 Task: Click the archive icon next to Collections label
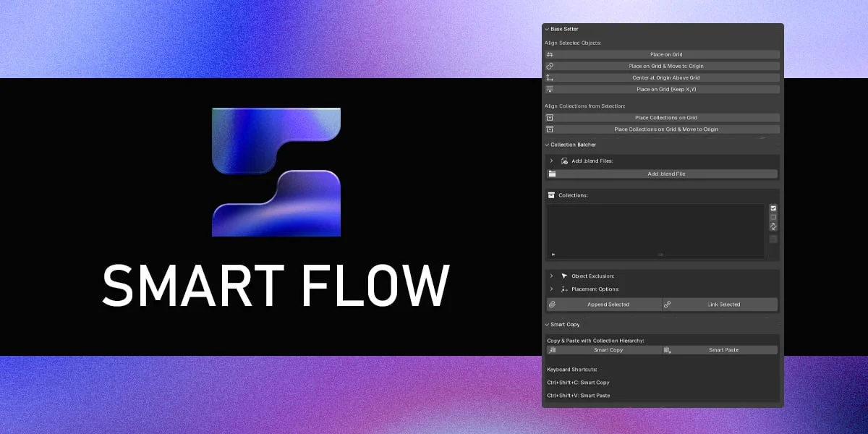(551, 195)
